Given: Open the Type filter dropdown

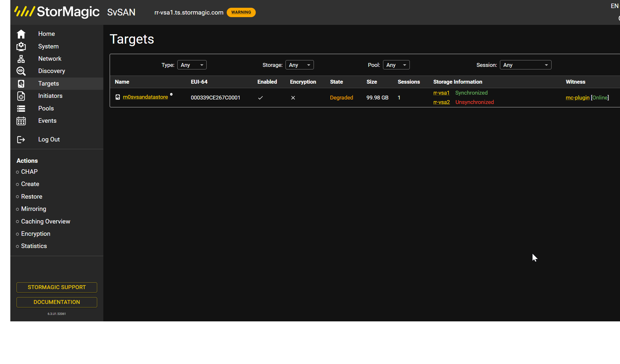Looking at the screenshot, I should coord(192,65).
